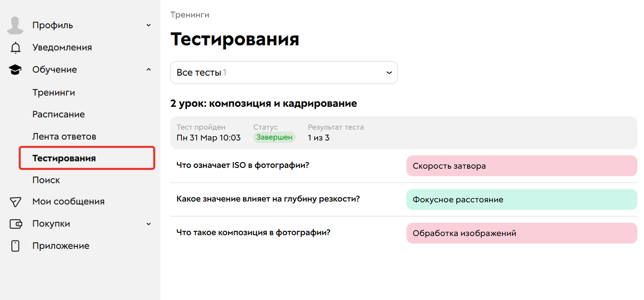Go to Тренинги submenu item

click(x=54, y=92)
